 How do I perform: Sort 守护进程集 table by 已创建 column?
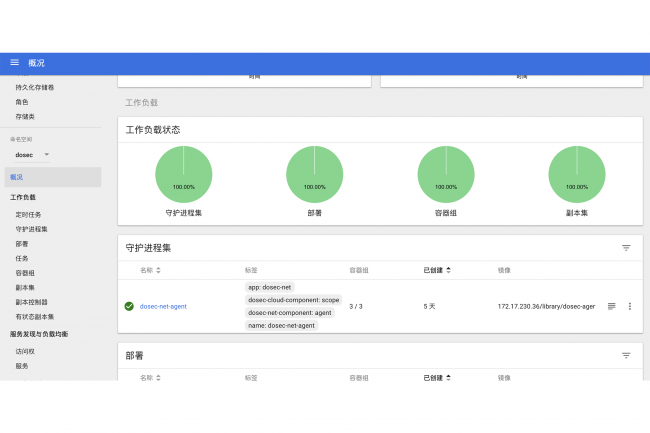tap(436, 270)
